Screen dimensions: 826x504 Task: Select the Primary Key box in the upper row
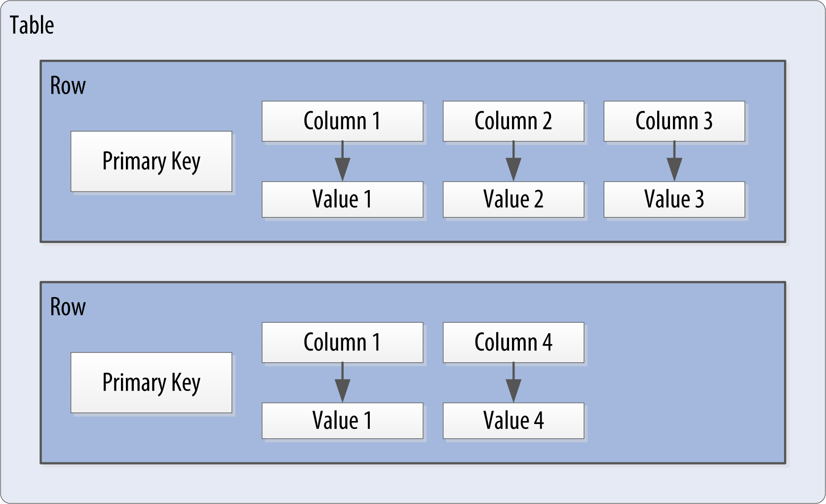coord(151,161)
